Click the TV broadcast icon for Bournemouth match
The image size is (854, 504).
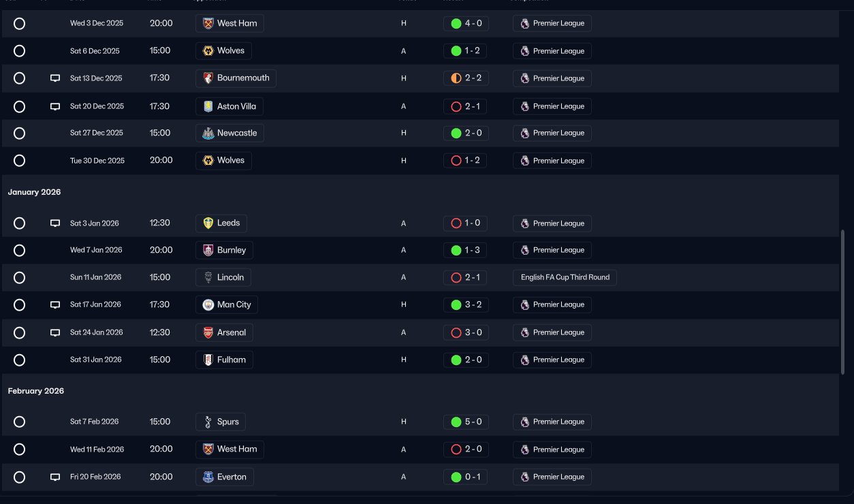(55, 78)
